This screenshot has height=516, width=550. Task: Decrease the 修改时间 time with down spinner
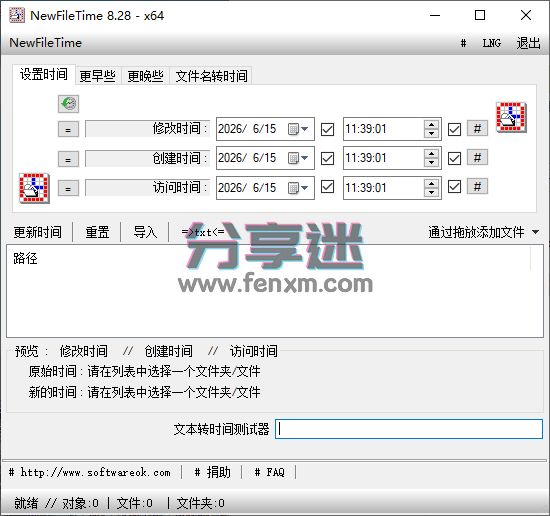point(431,133)
